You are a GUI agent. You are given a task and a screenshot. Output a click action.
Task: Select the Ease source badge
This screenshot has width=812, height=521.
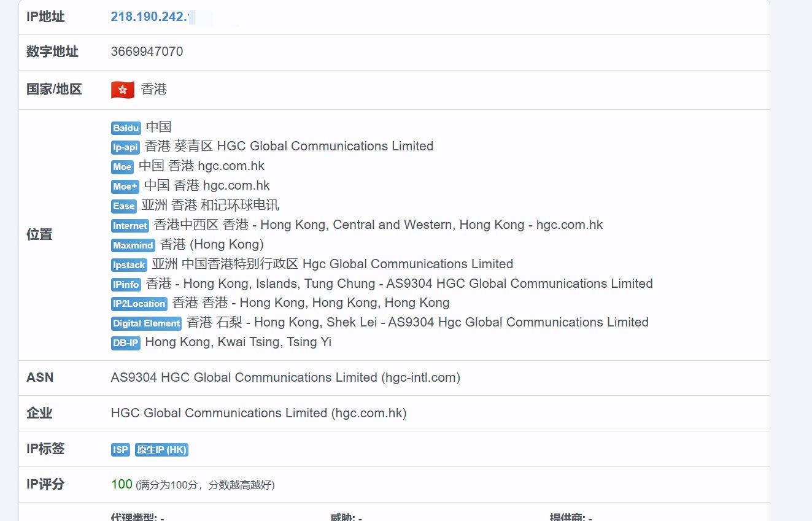[x=123, y=206]
